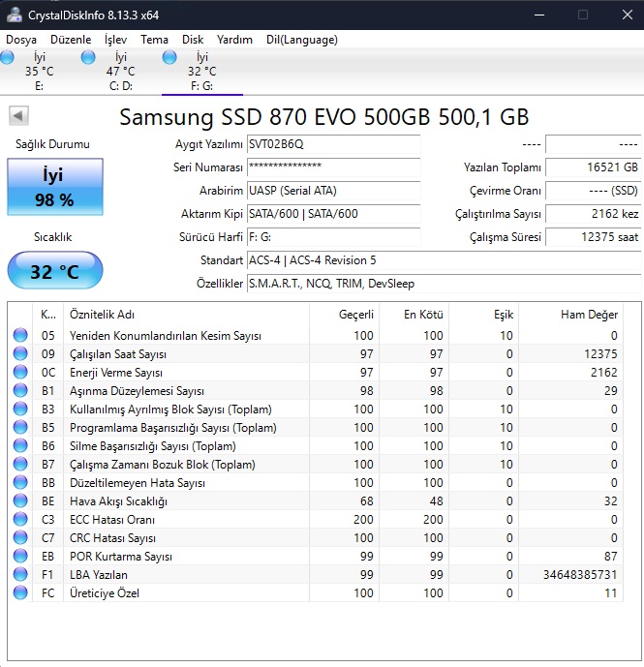This screenshot has height=667, width=644.
Task: Click status orb of attribute EB row
Action: tap(20, 556)
